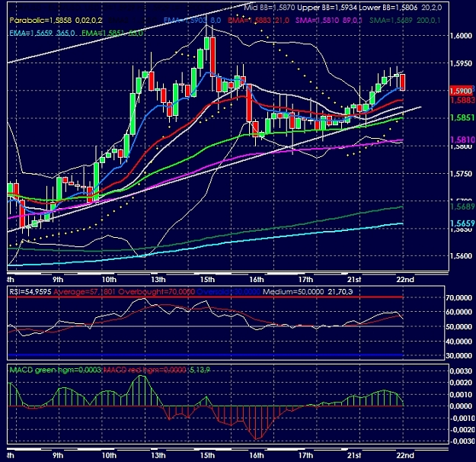Click the 30,0000 RSI axis value
This screenshot has width=476, height=462.
(458, 355)
